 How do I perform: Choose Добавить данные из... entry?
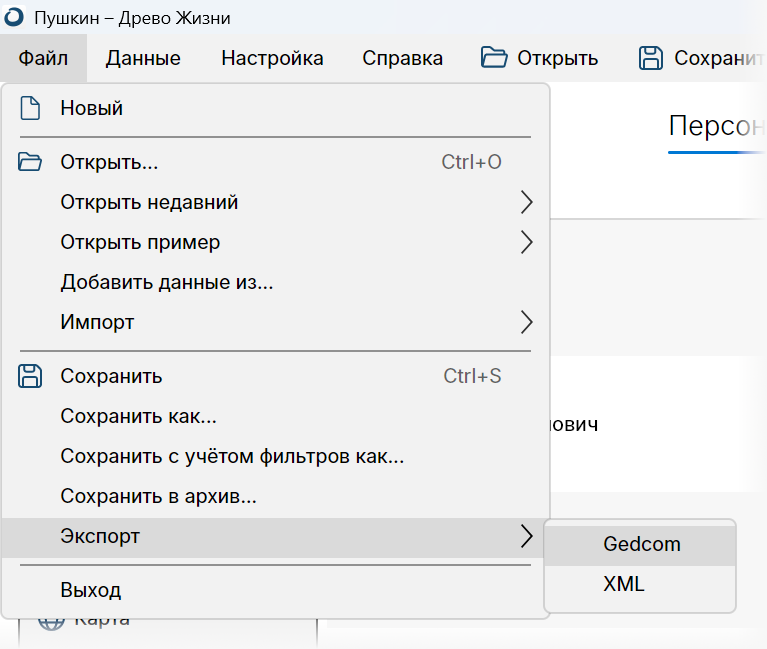(x=276, y=282)
